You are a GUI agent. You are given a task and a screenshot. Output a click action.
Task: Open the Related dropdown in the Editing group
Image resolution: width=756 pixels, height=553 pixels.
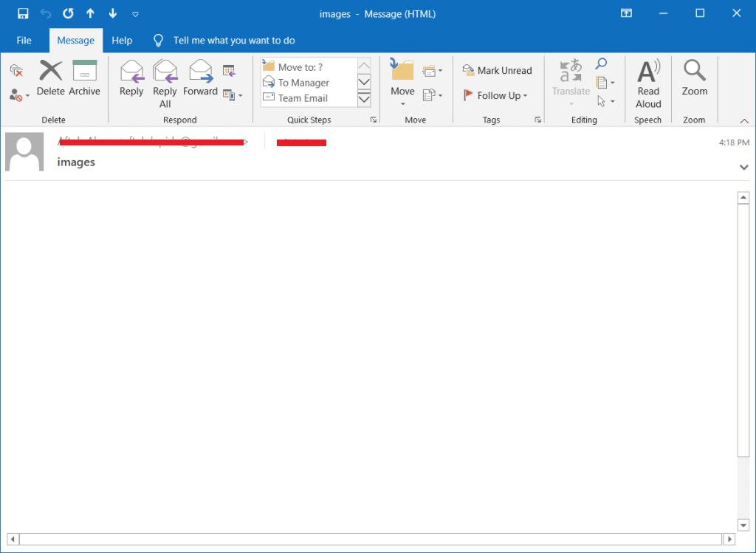coord(605,83)
